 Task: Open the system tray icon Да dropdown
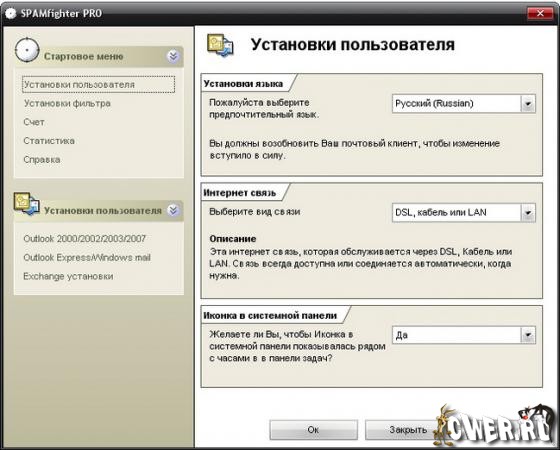[464, 335]
